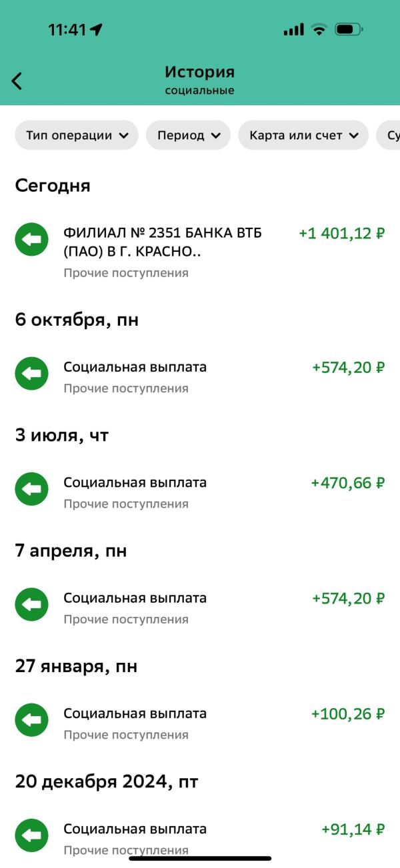
Task: Open the ФИЛИАЛ № 2351 БАНКА ВТБ transaction
Action: tap(163, 242)
